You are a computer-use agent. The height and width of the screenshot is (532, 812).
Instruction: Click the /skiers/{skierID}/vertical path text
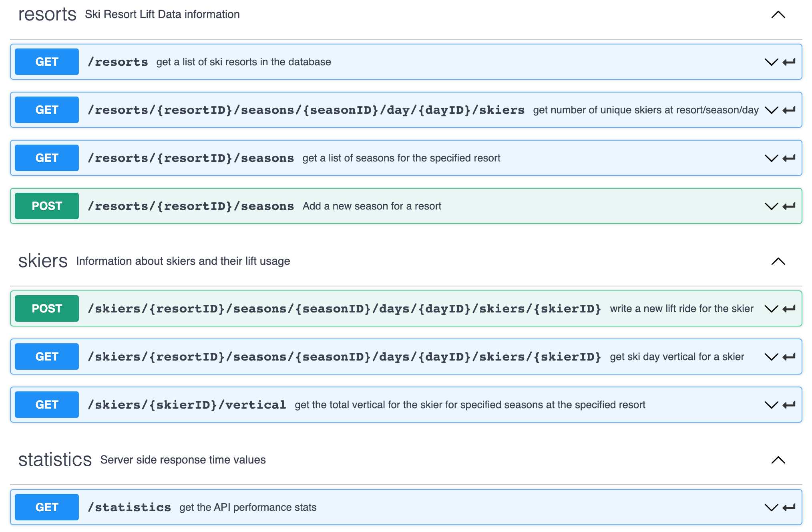point(187,404)
